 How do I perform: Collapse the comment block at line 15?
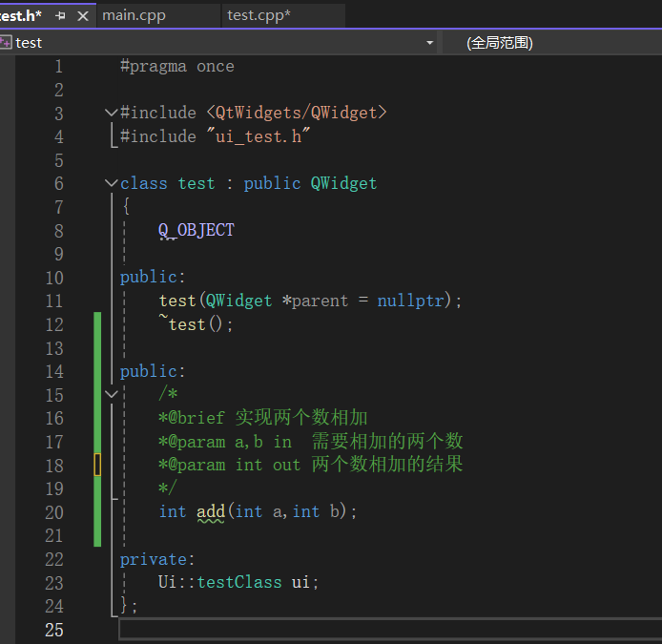point(111,394)
